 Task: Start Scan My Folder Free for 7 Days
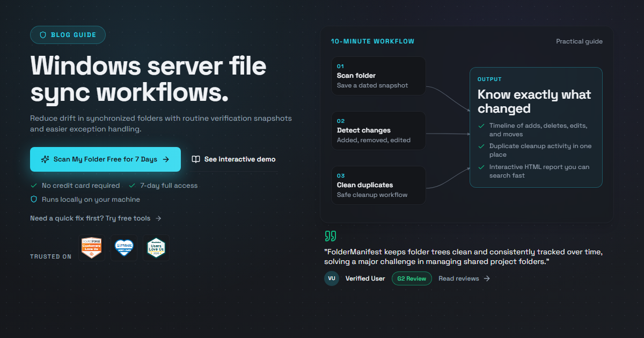click(x=105, y=159)
